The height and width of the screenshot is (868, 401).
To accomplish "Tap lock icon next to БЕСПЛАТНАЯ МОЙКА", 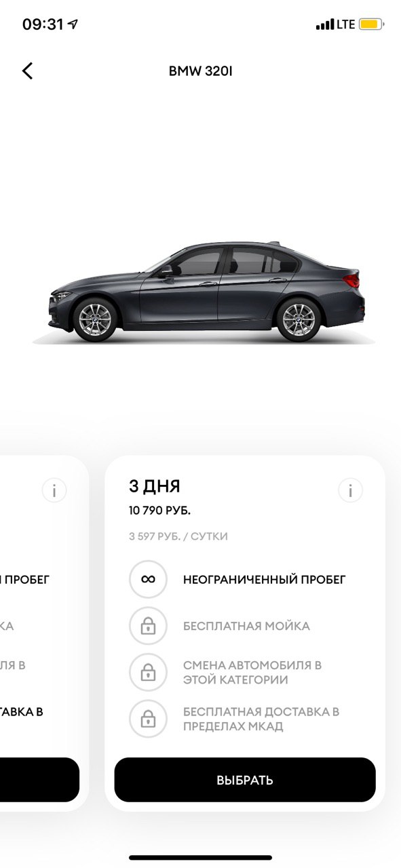I will (148, 626).
